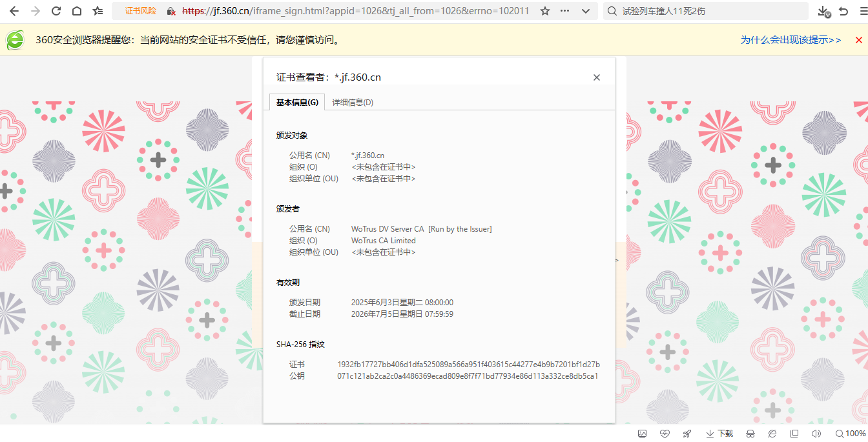The width and height of the screenshot is (868, 442).
Task: Click the crossed-out lock icon in address bar
Action: tap(171, 11)
